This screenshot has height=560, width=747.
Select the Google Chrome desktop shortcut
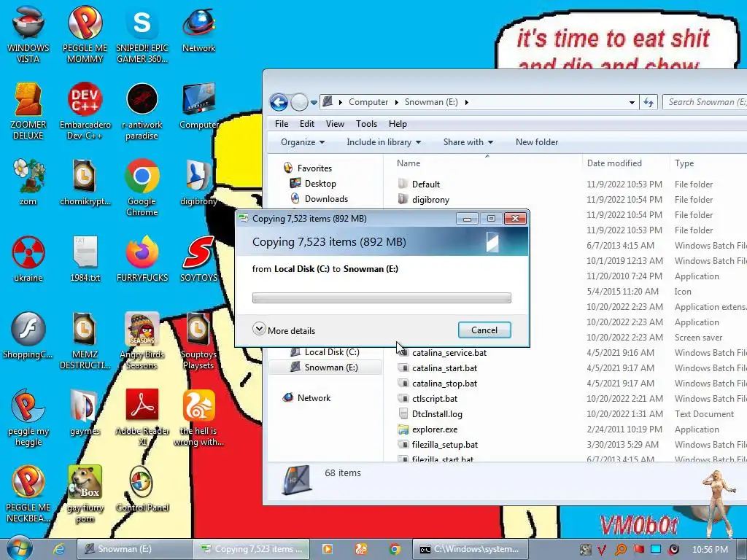pyautogui.click(x=142, y=187)
